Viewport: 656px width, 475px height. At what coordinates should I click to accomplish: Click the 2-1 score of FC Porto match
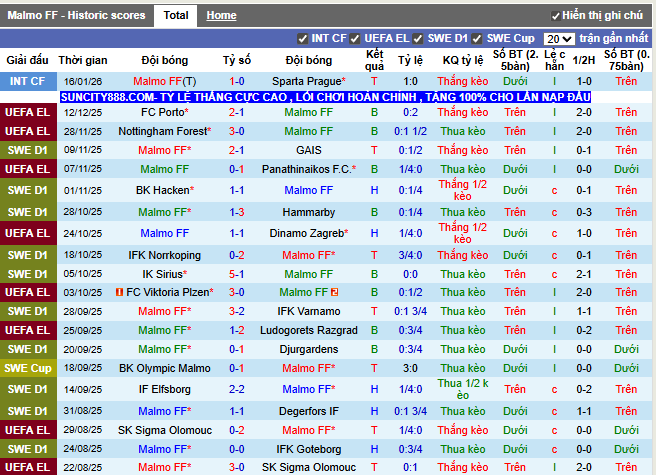click(237, 112)
